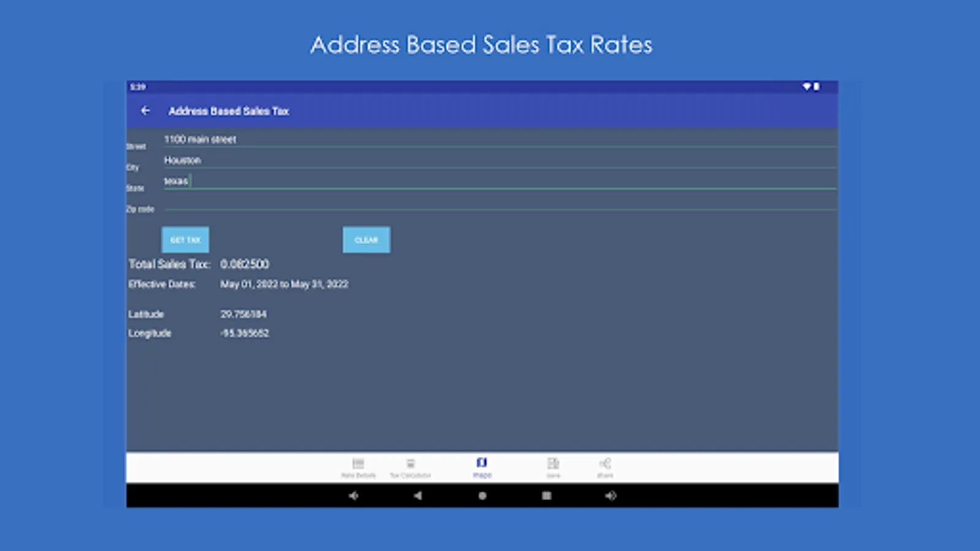Screen dimensions: 980x551
Task: Click the Address Based Sales Tax header title
Action: (228, 111)
